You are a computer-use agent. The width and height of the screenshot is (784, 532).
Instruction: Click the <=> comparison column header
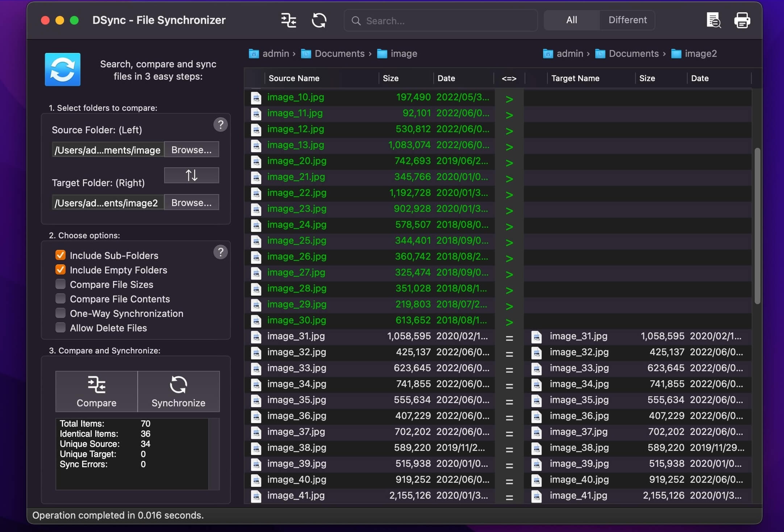[509, 78]
